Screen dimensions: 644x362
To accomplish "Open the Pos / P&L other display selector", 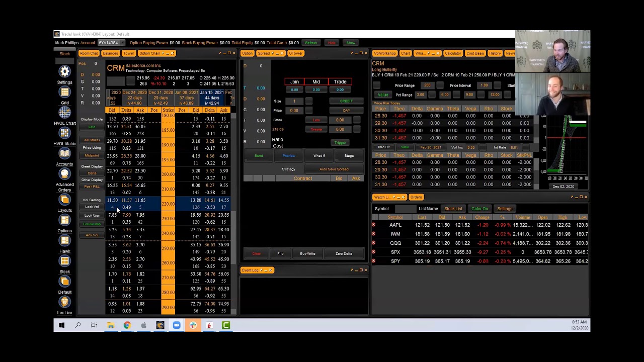I will (x=92, y=187).
